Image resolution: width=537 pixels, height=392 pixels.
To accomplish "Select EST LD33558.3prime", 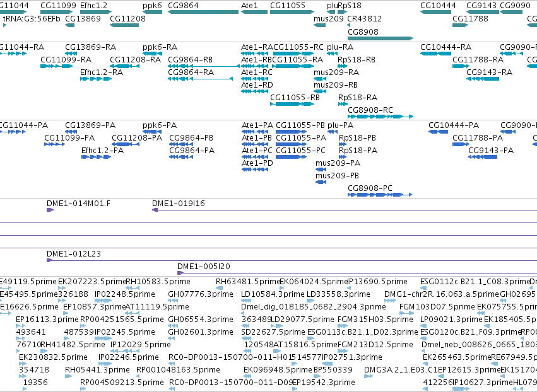I will coord(310,301).
